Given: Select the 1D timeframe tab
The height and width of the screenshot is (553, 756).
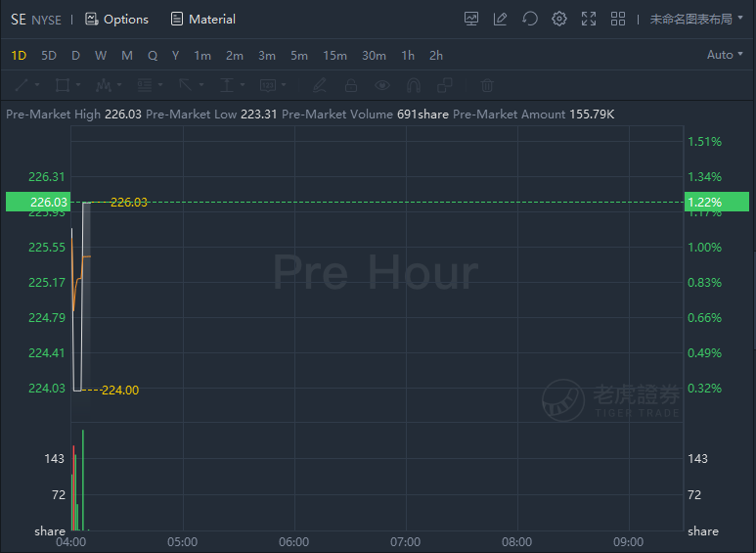Looking at the screenshot, I should tap(19, 56).
